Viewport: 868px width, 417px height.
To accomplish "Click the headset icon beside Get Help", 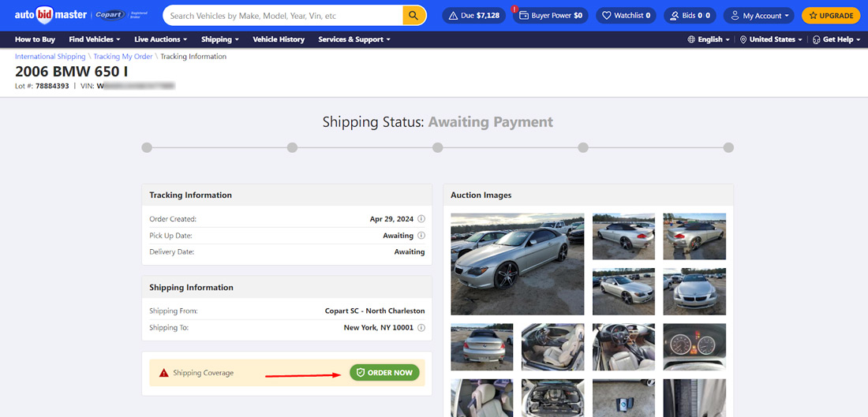I will coord(817,39).
